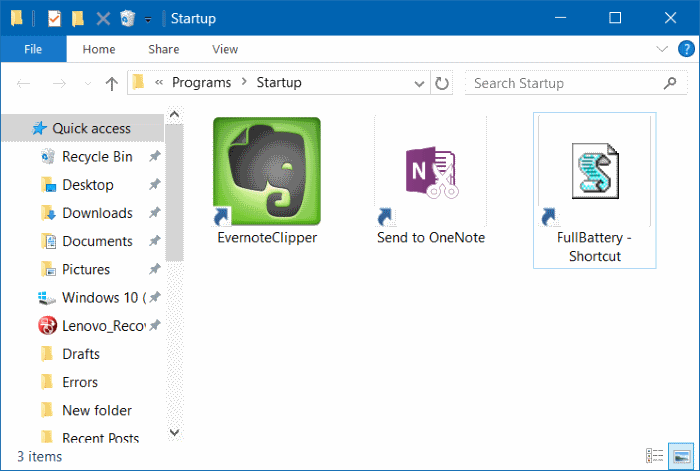
Task: Click the search magnifier icon
Action: coord(670,83)
